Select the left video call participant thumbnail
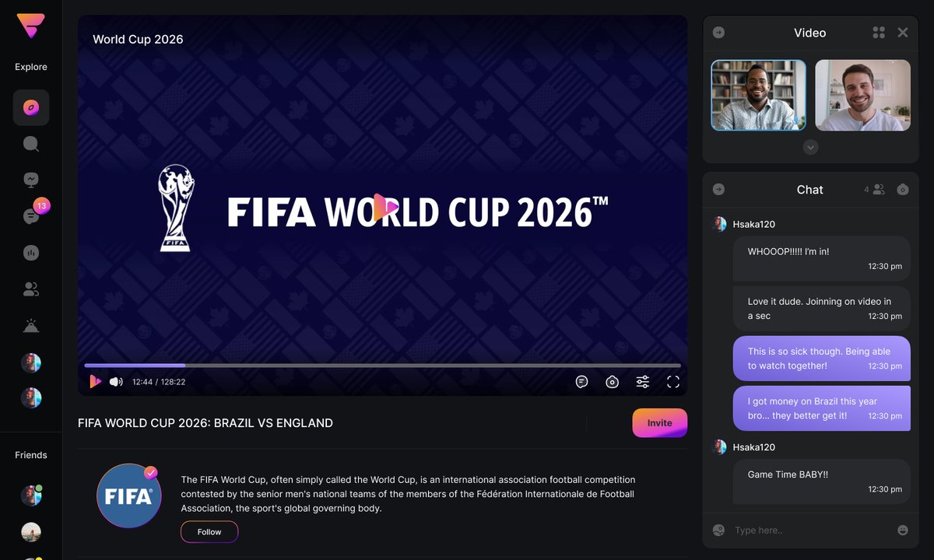The height and width of the screenshot is (560, 934). [x=759, y=95]
